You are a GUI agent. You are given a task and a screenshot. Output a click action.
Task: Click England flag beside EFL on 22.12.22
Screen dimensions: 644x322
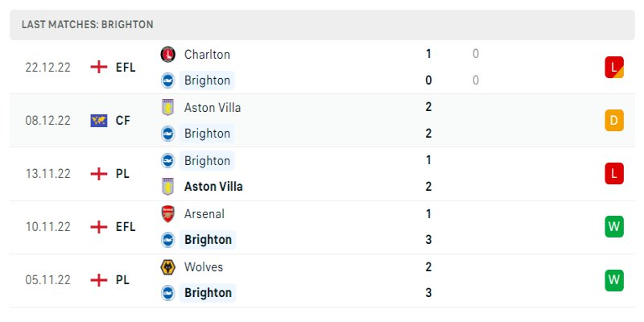pyautogui.click(x=99, y=67)
